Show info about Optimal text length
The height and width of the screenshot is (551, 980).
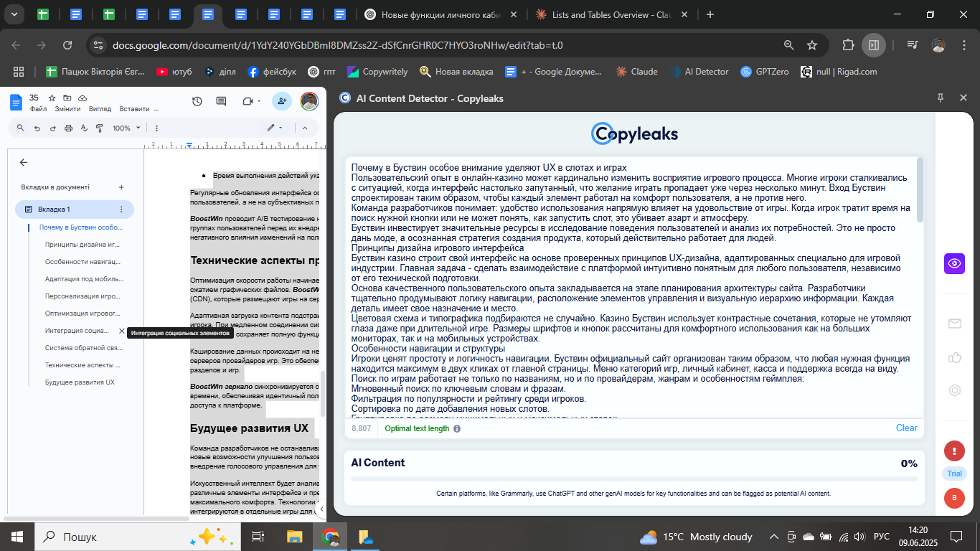click(x=457, y=429)
